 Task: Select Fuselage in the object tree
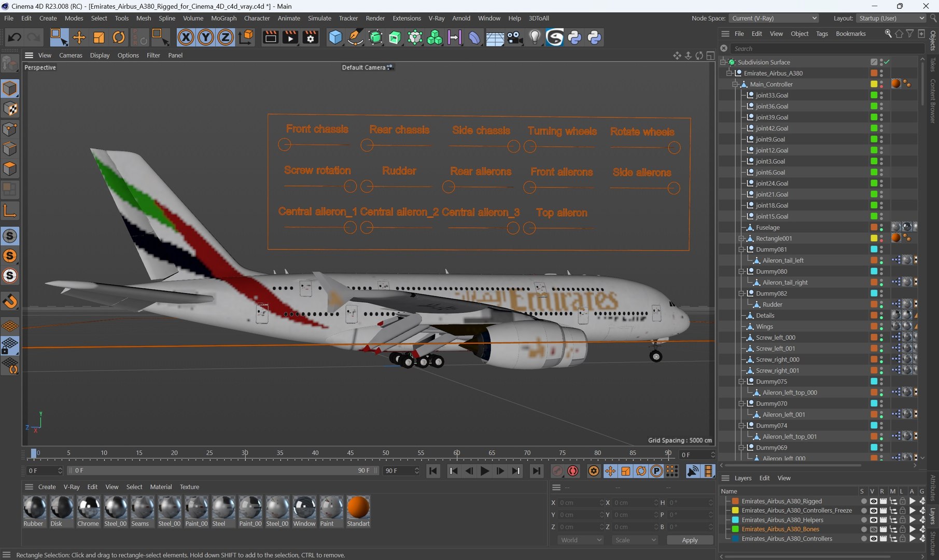[x=768, y=228]
